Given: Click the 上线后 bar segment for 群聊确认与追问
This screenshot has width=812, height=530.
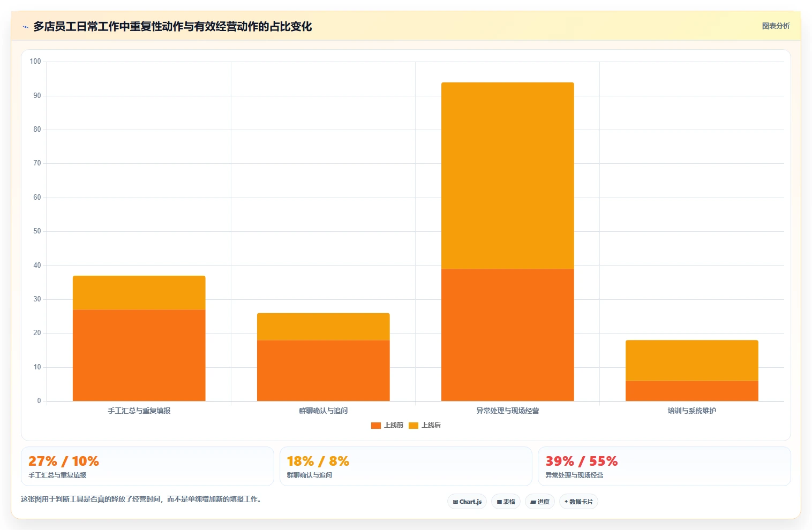Looking at the screenshot, I should 324,327.
